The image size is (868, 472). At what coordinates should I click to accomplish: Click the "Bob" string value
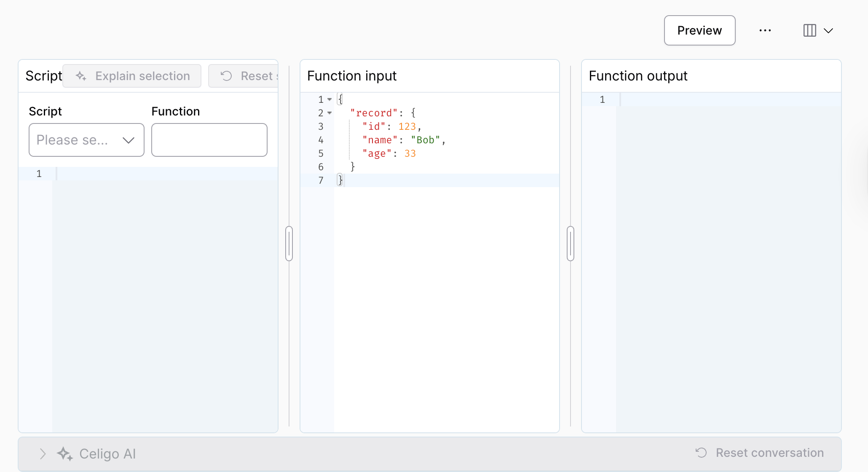[426, 140]
